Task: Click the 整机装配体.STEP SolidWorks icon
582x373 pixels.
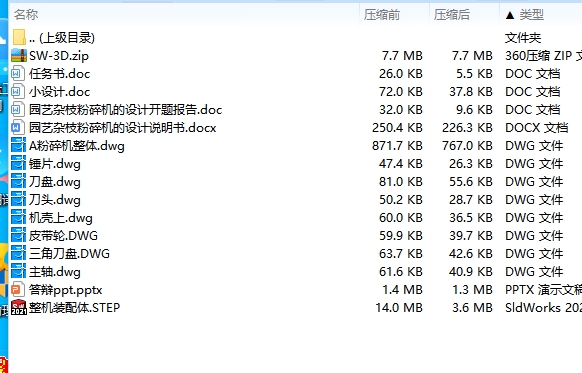Action: click(x=19, y=308)
